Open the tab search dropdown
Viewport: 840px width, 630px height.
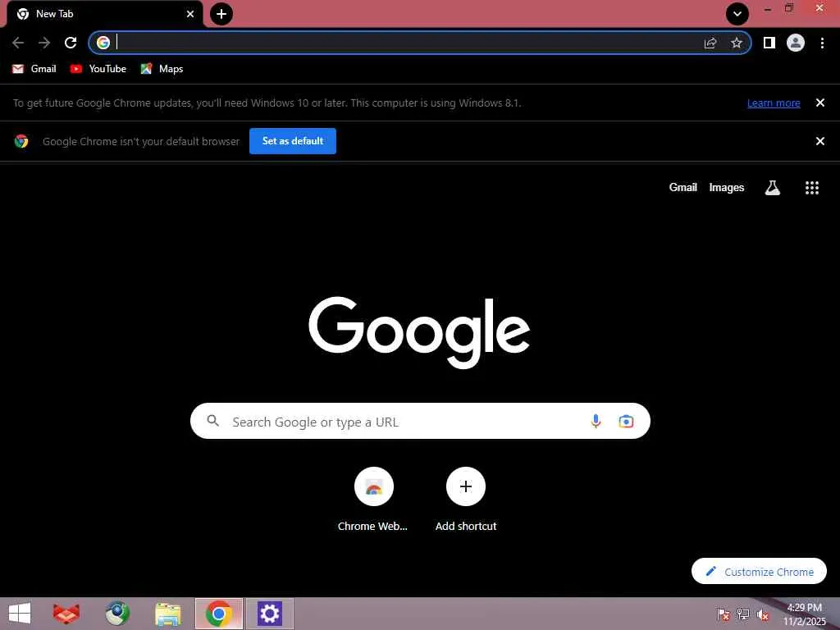(x=737, y=14)
